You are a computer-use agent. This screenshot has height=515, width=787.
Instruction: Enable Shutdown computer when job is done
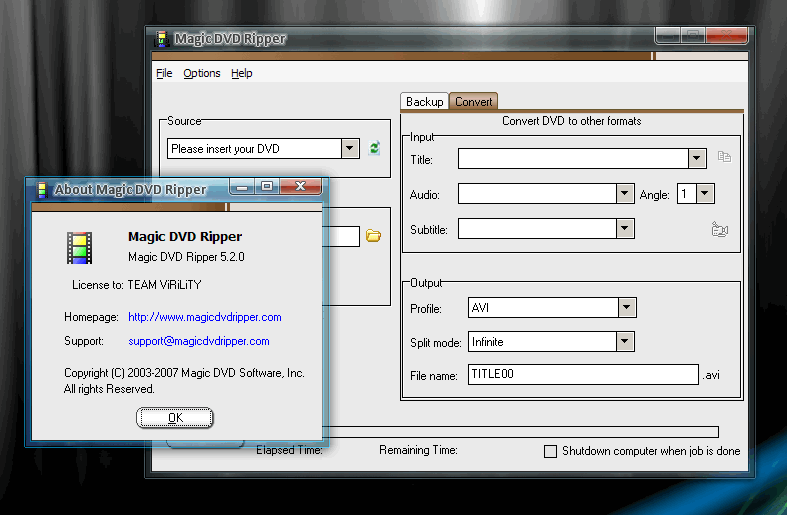pyautogui.click(x=550, y=451)
